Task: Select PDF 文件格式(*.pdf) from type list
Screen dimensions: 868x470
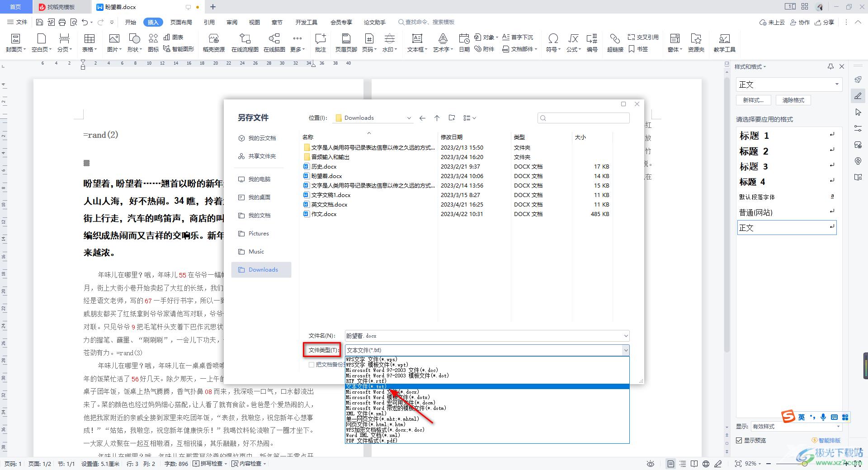Action: click(x=487, y=441)
